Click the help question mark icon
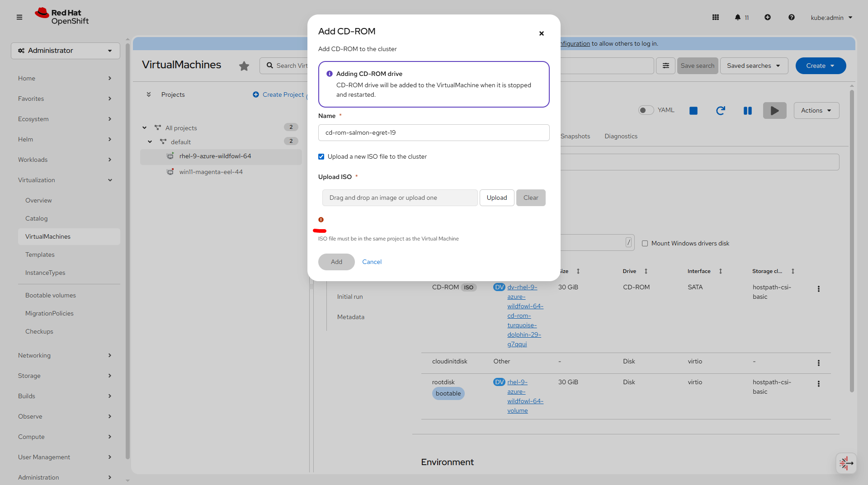868x485 pixels. pyautogui.click(x=791, y=18)
